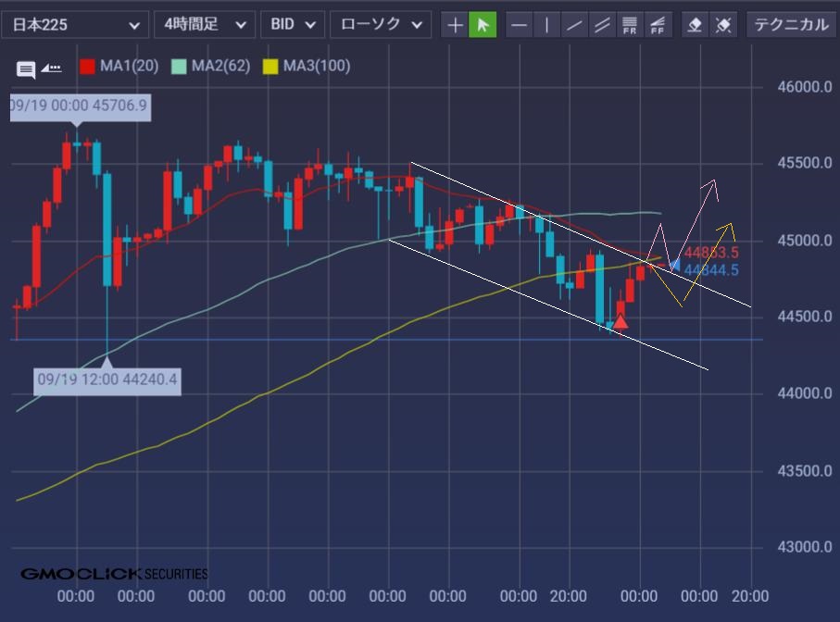Expand the 4時間足 timeframe dropdown

point(204,25)
